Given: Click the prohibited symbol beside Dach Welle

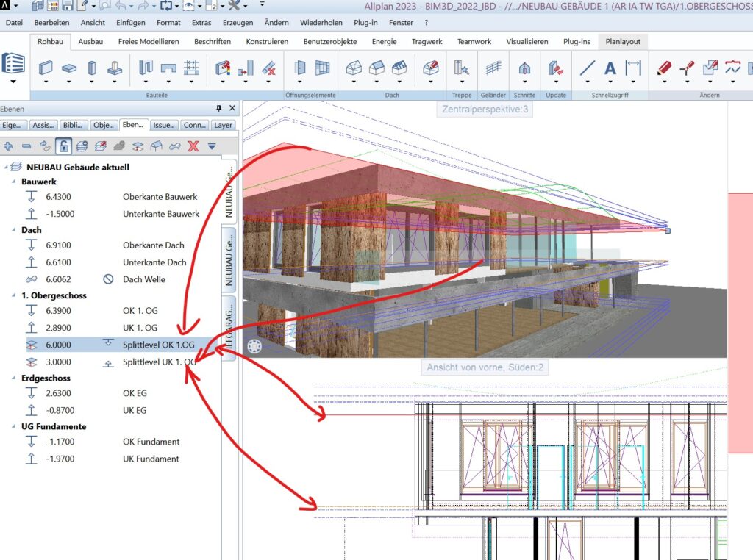Looking at the screenshot, I should 108,279.
